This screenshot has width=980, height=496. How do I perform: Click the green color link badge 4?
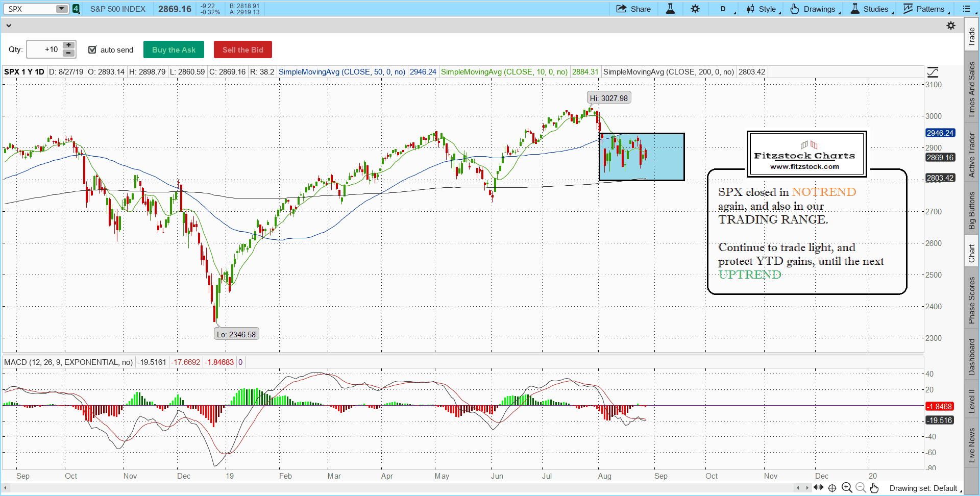point(76,9)
